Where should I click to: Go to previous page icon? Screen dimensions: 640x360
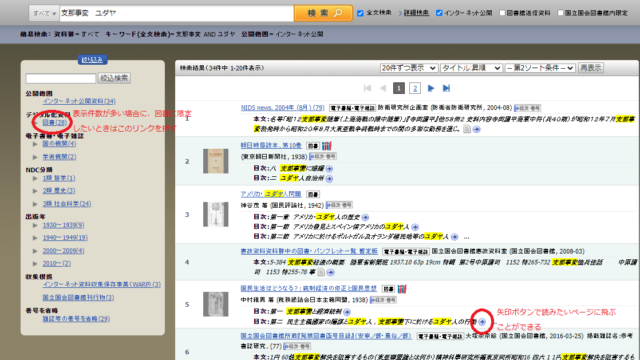click(383, 88)
